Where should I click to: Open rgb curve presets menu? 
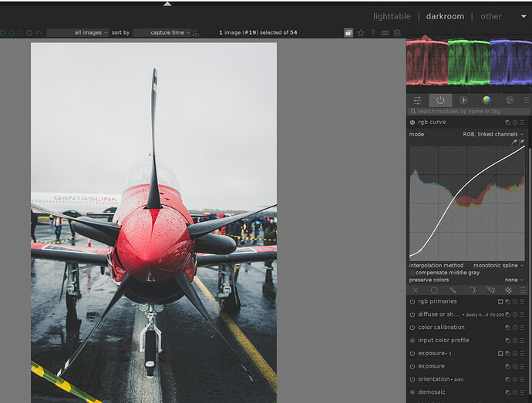[x=522, y=123]
